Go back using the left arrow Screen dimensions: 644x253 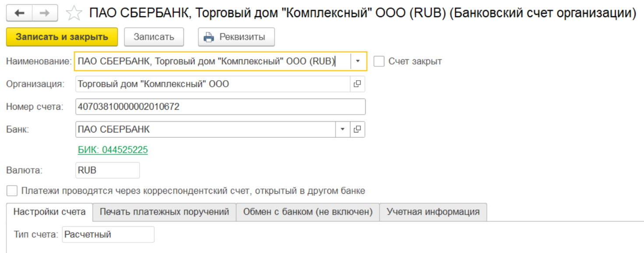tap(19, 14)
